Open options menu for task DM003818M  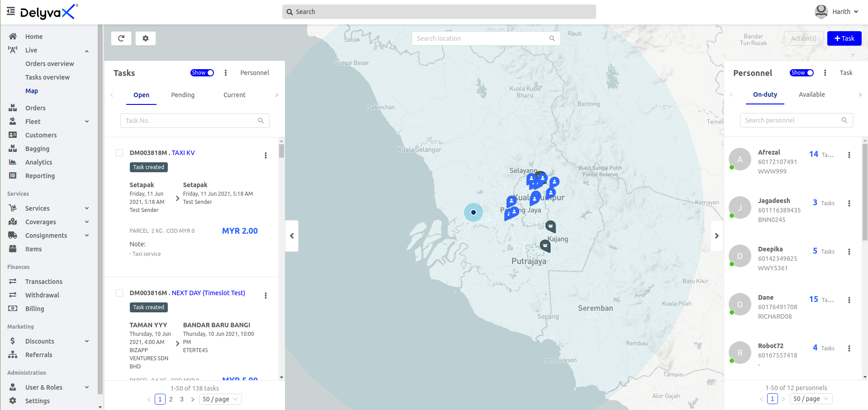pyautogui.click(x=266, y=156)
